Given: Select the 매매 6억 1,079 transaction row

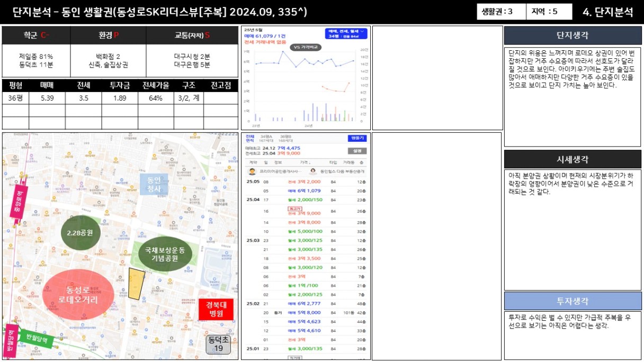Looking at the screenshot, I should [306, 191].
